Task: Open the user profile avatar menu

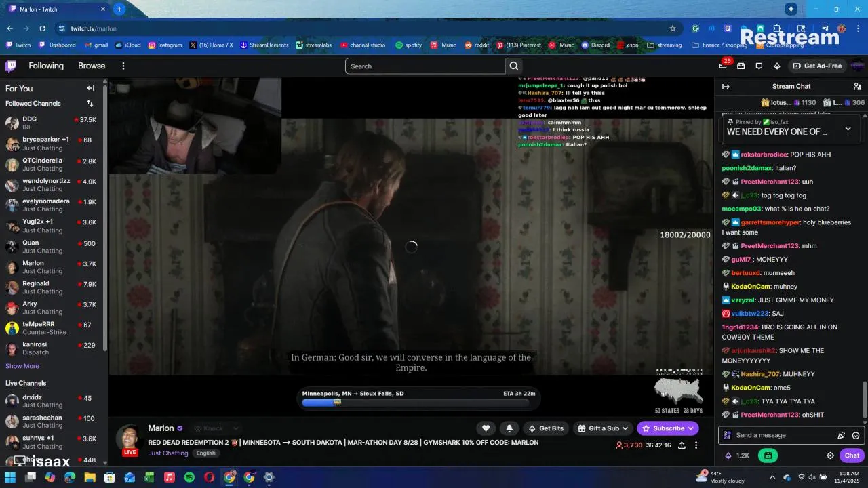Action: (857, 66)
